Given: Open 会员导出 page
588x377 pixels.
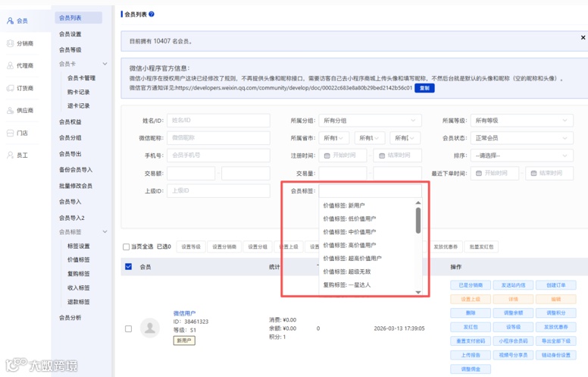Looking at the screenshot, I should pyautogui.click(x=70, y=154).
